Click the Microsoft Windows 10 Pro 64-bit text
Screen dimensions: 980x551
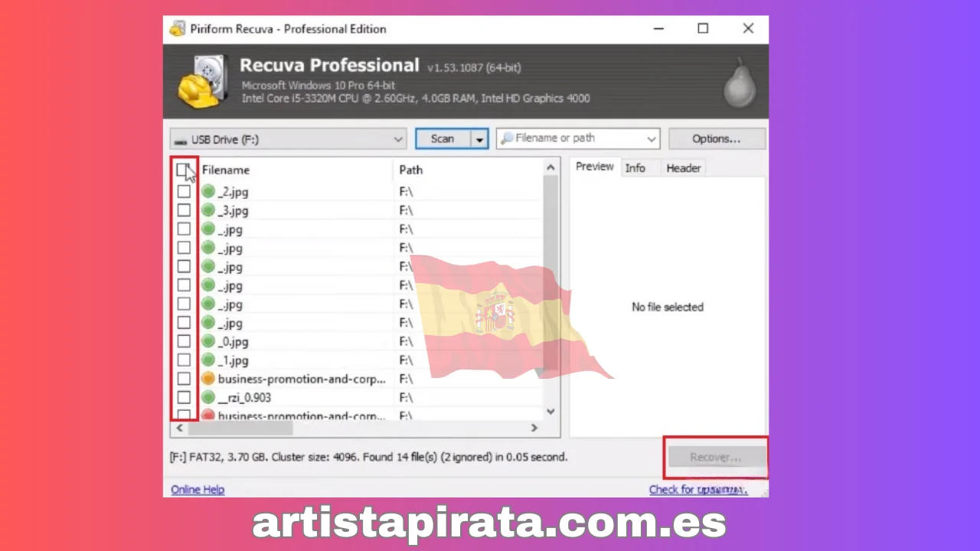(318, 86)
